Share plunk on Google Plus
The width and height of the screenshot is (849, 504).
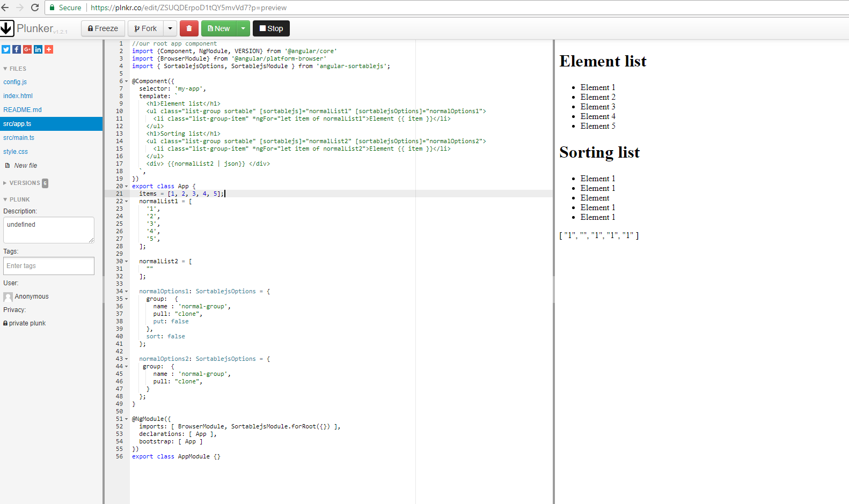[27, 49]
